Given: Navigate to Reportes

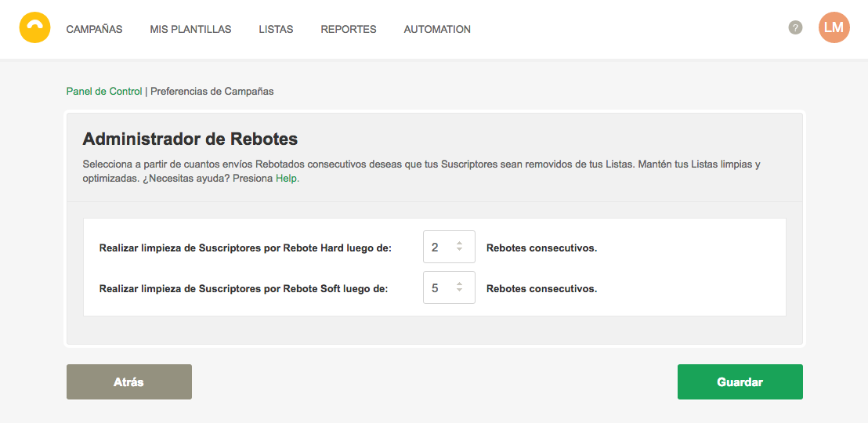Looking at the screenshot, I should 348,29.
